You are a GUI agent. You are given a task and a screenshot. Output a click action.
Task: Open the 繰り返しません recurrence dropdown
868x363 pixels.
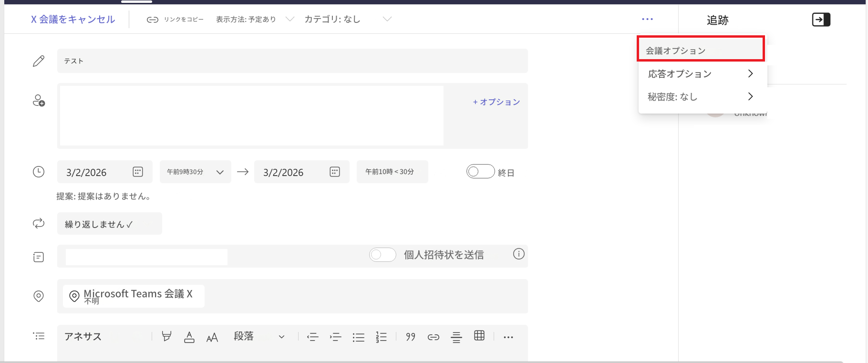(x=110, y=224)
